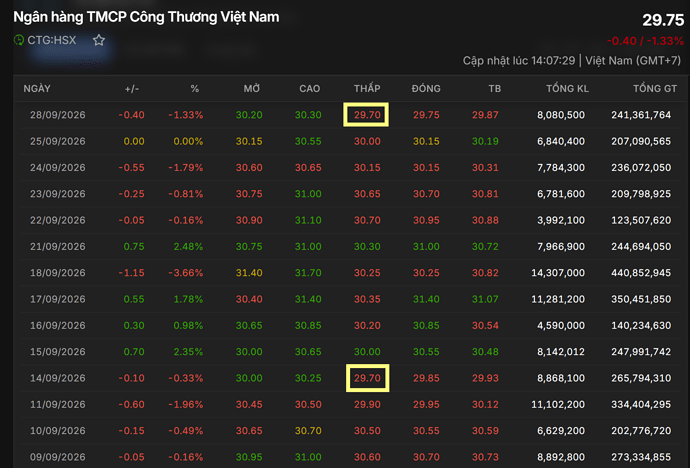Click the close price 31.40 on 17/09/2026

[426, 299]
